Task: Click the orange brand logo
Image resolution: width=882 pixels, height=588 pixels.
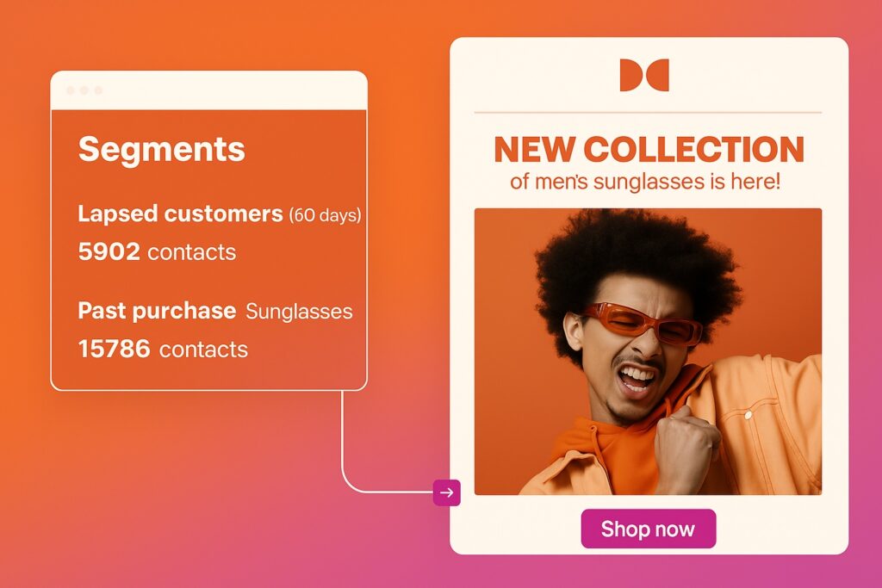Action: (644, 75)
